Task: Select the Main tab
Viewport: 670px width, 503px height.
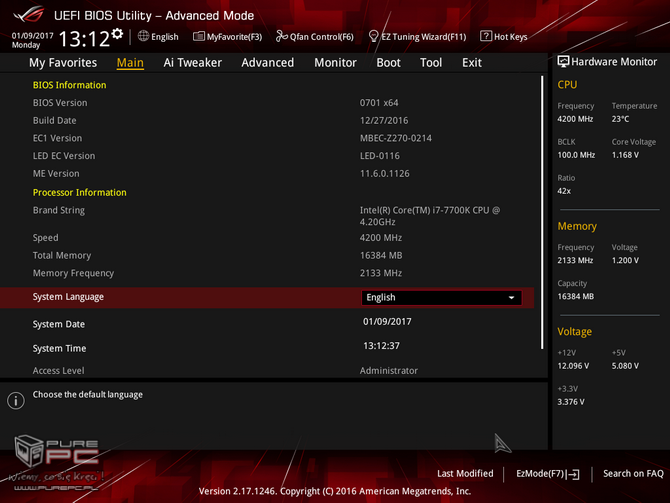Action: pos(130,63)
